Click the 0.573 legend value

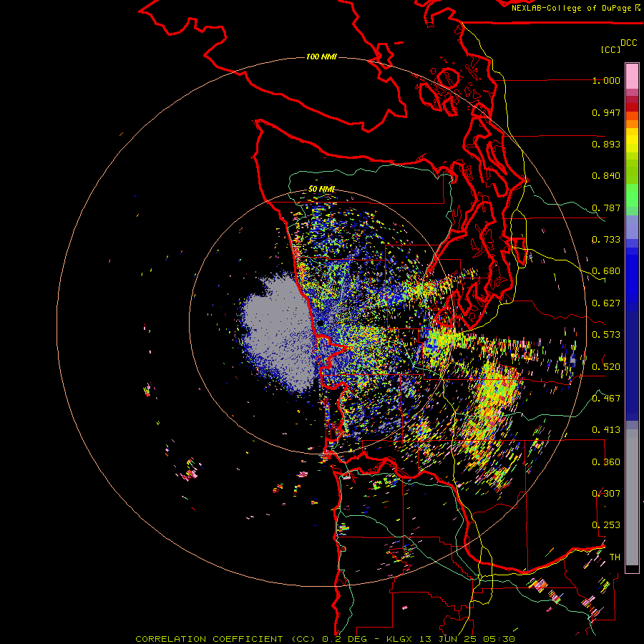606,335
